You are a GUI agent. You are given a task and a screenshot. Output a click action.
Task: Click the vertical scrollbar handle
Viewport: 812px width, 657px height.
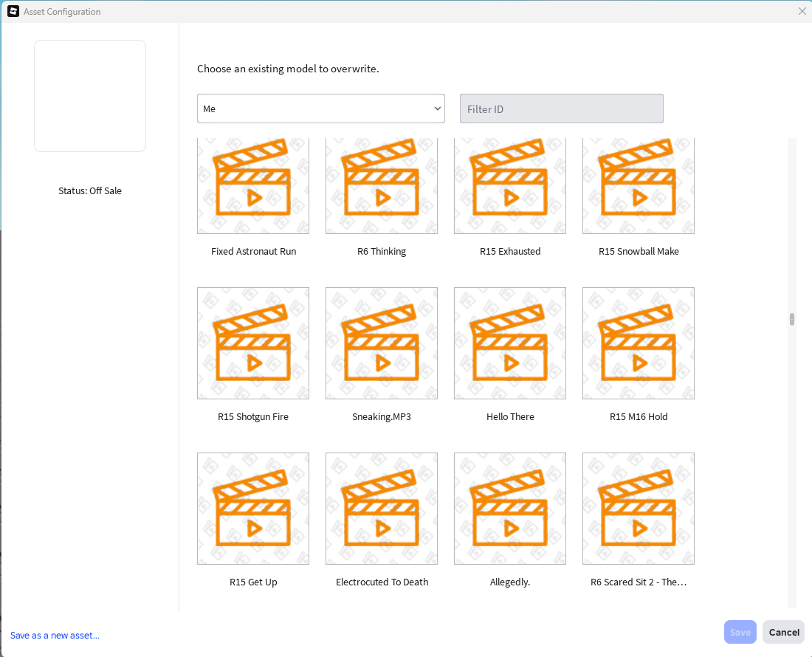[792, 320]
